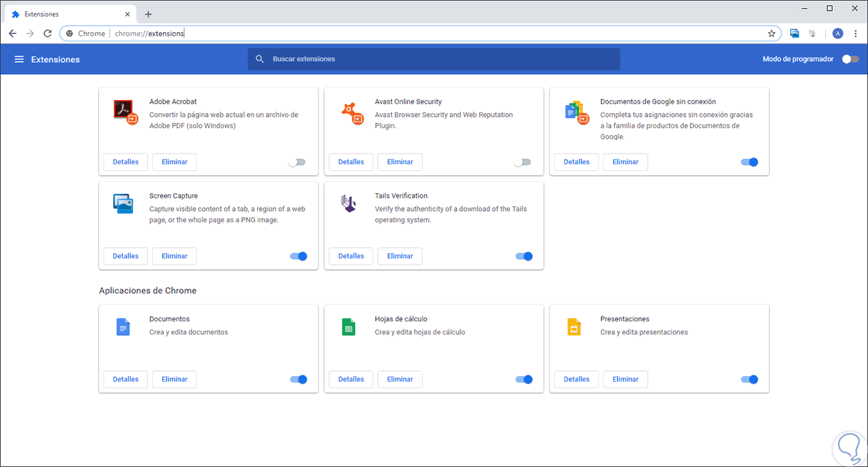Click the Tails Verification toolbar icon
Viewport: 868px width, 467px height.
tap(813, 33)
